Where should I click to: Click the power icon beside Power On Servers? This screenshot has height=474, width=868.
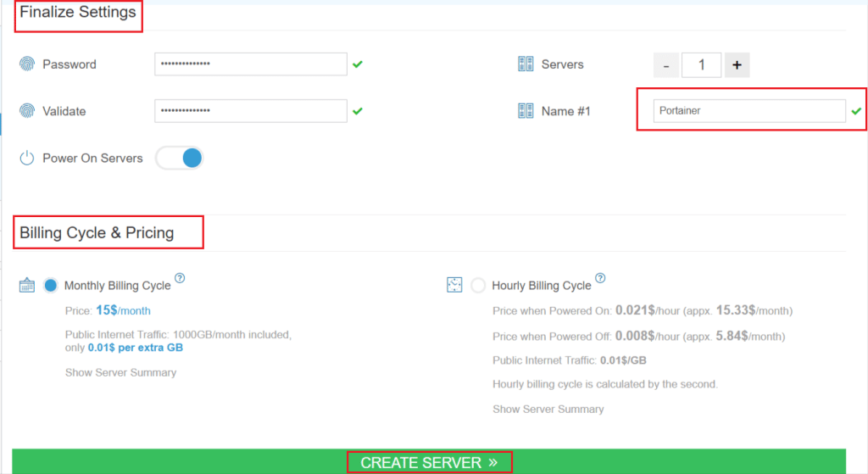26,158
